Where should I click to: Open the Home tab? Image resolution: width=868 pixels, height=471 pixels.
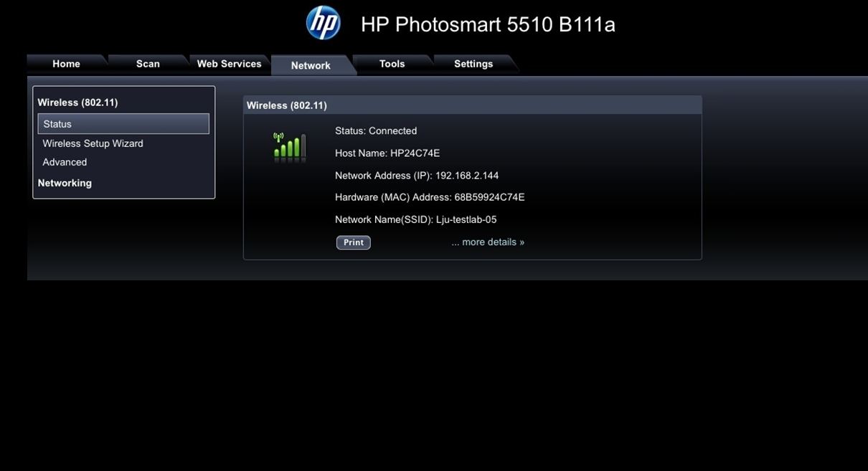[66, 64]
